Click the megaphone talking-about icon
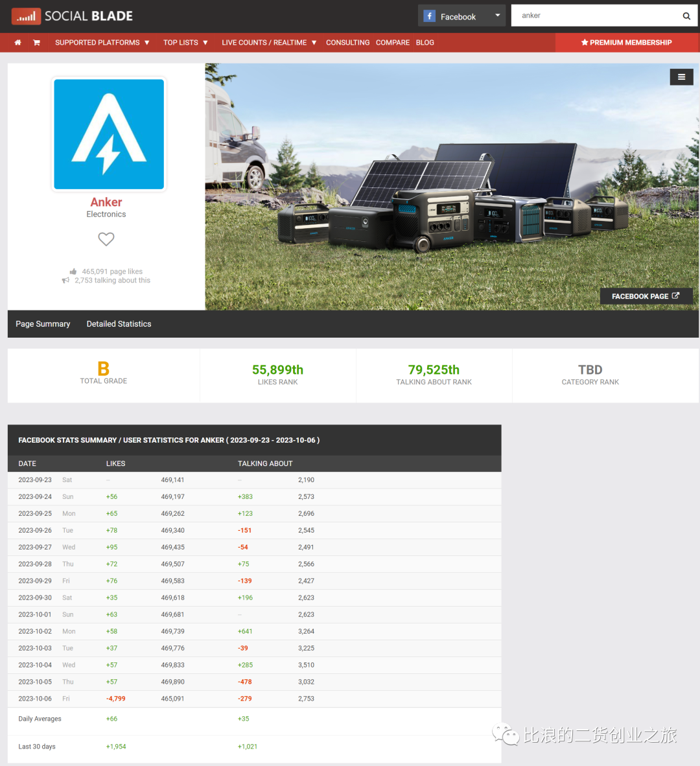The image size is (700, 766). [65, 281]
